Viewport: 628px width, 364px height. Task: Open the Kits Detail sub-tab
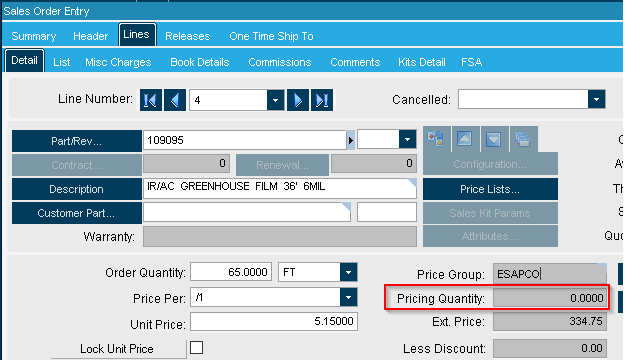click(422, 62)
